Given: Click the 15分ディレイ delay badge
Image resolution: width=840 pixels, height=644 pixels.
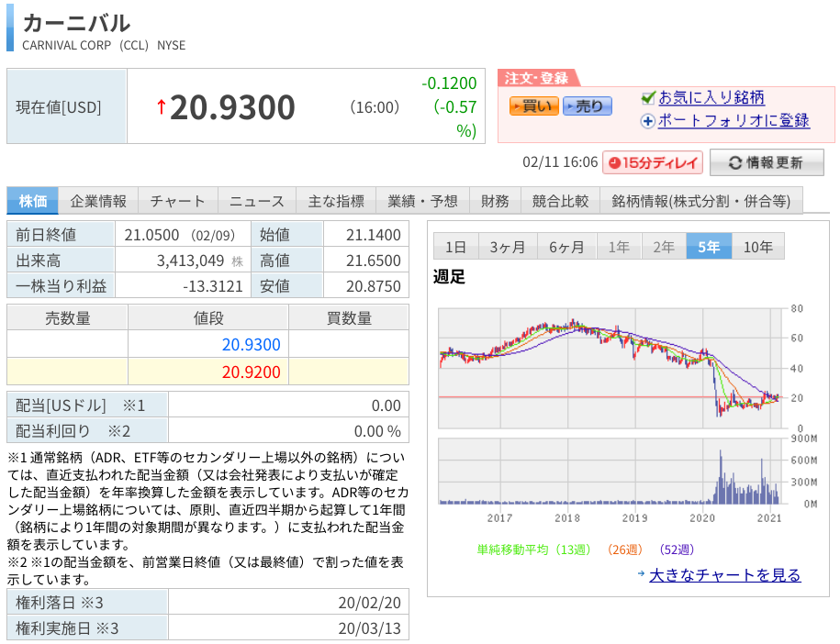Looking at the screenshot, I should [x=653, y=162].
